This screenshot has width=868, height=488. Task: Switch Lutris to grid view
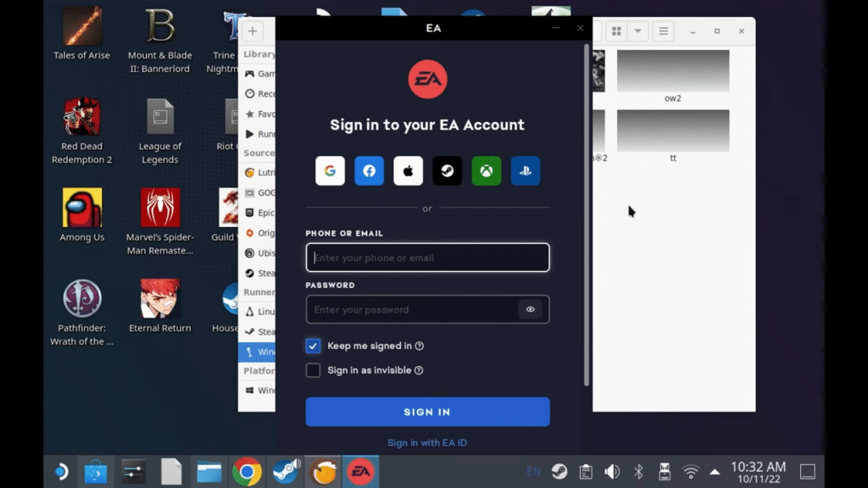coord(616,31)
